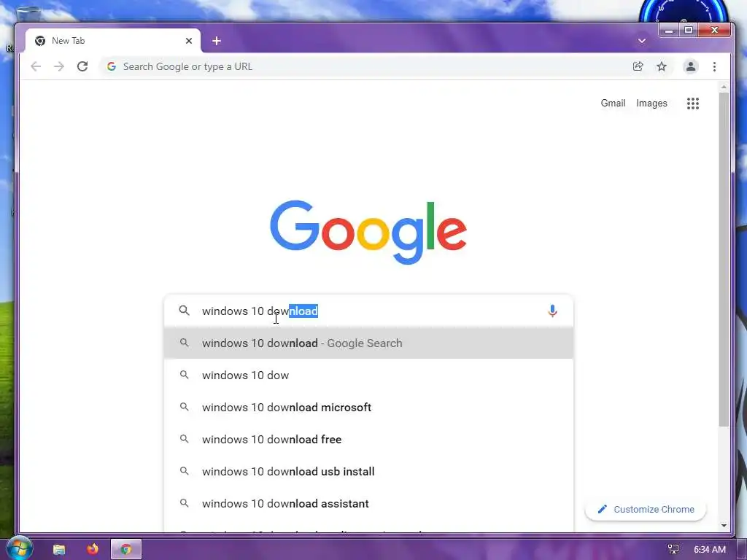Open the Chrome profile avatar
The image size is (747, 560).
point(691,66)
